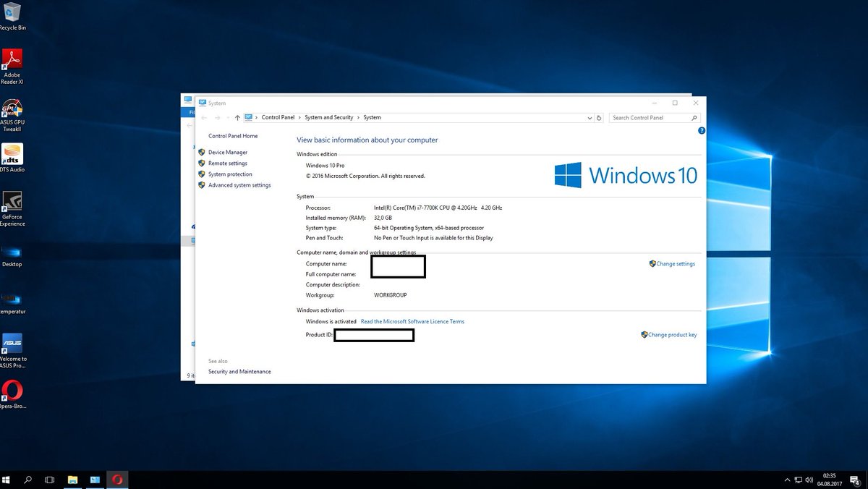This screenshot has width=868, height=489.
Task: Open volume control tray icon
Action: [810, 480]
